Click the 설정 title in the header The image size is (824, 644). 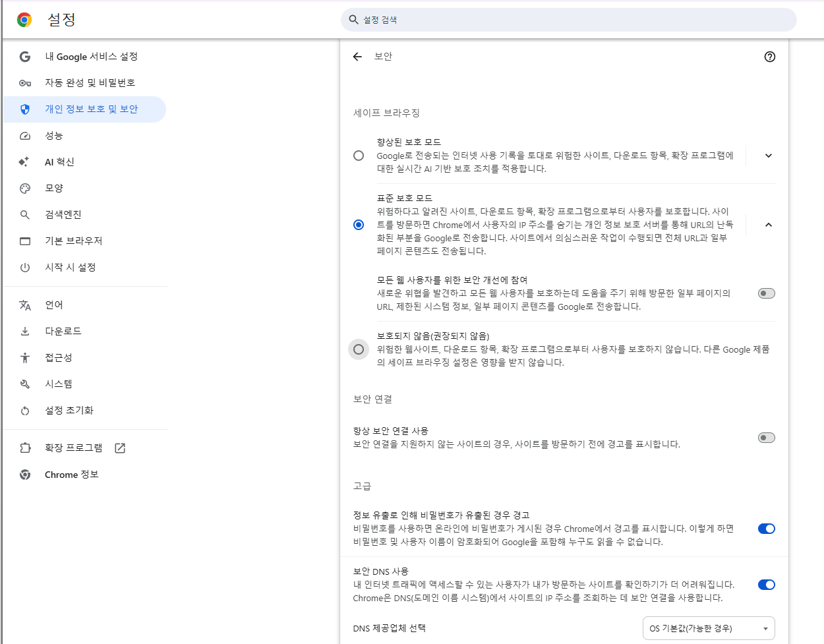coord(61,20)
